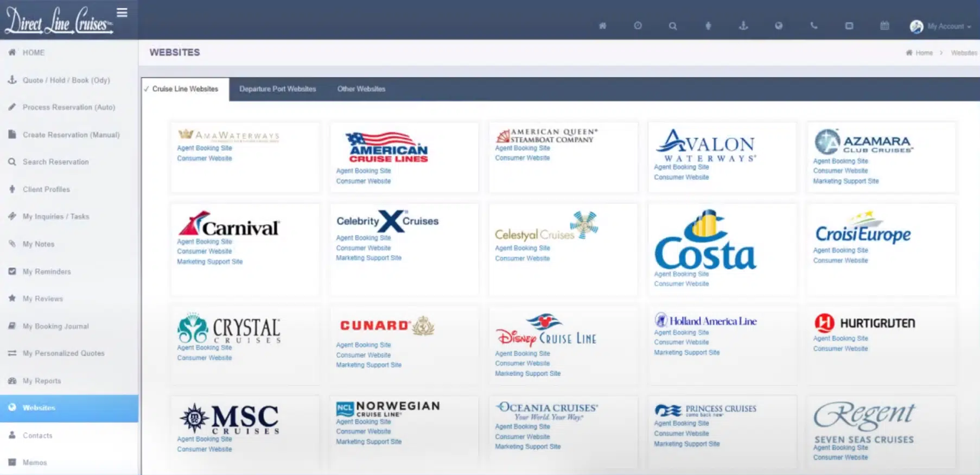Open American Cruise Lines Consumer Website link
This screenshot has width=980, height=475.
[x=363, y=181]
